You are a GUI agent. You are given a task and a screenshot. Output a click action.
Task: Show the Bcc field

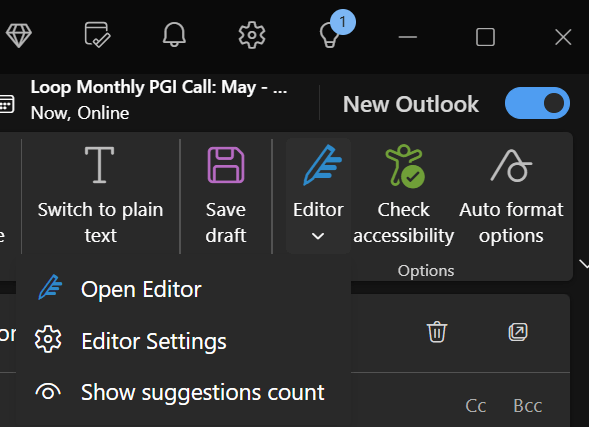(527, 406)
